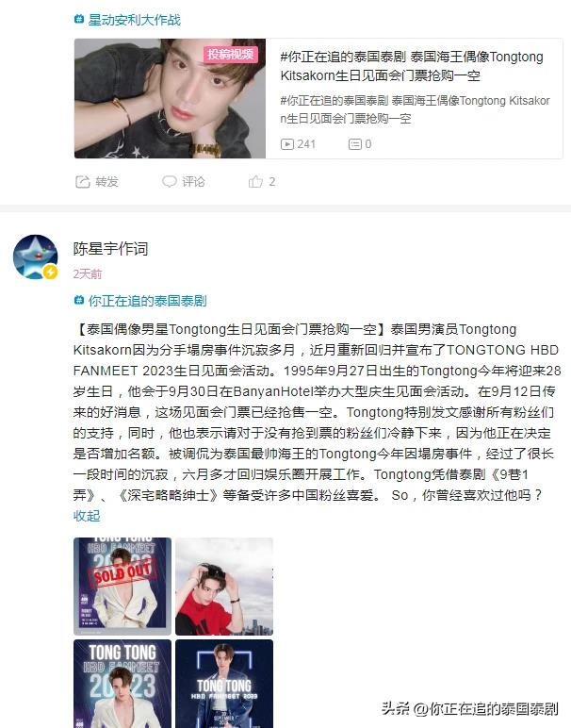Open the 星动安利大作战 topic tag icon
571x728 pixels.
coord(79,19)
